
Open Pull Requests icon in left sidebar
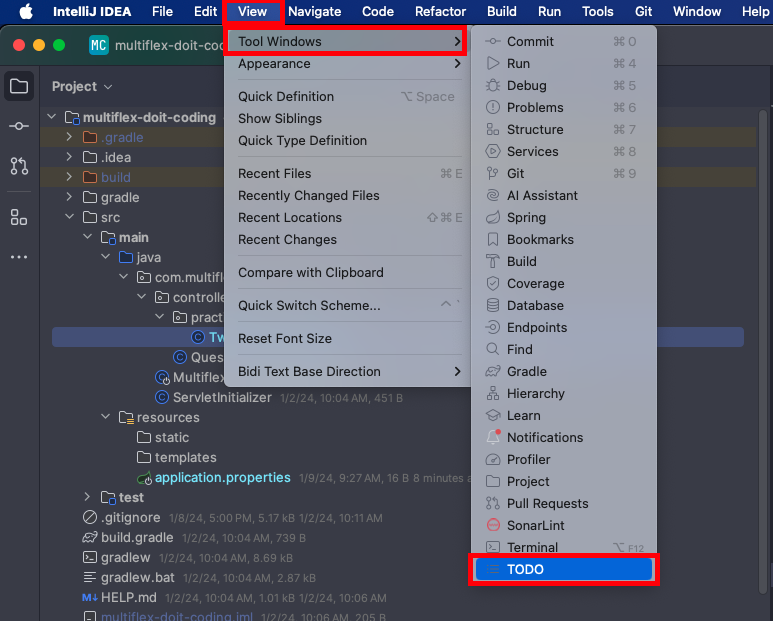pos(19,166)
